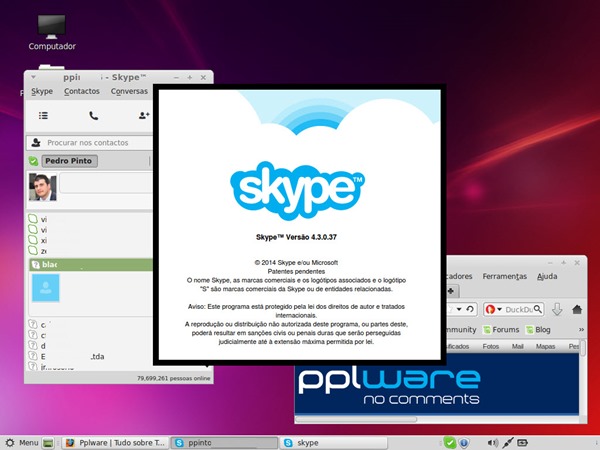The width and height of the screenshot is (600, 450).
Task: Click the battery tray icon
Action: [x=522, y=443]
